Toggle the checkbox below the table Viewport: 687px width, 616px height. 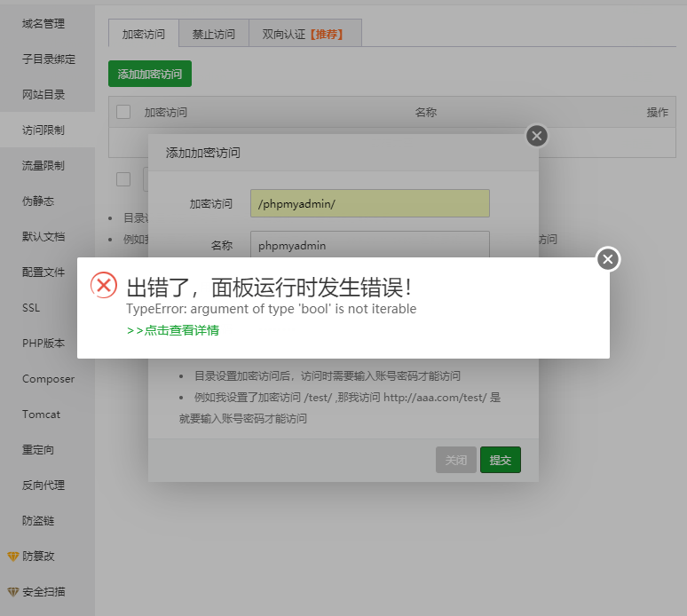123,178
